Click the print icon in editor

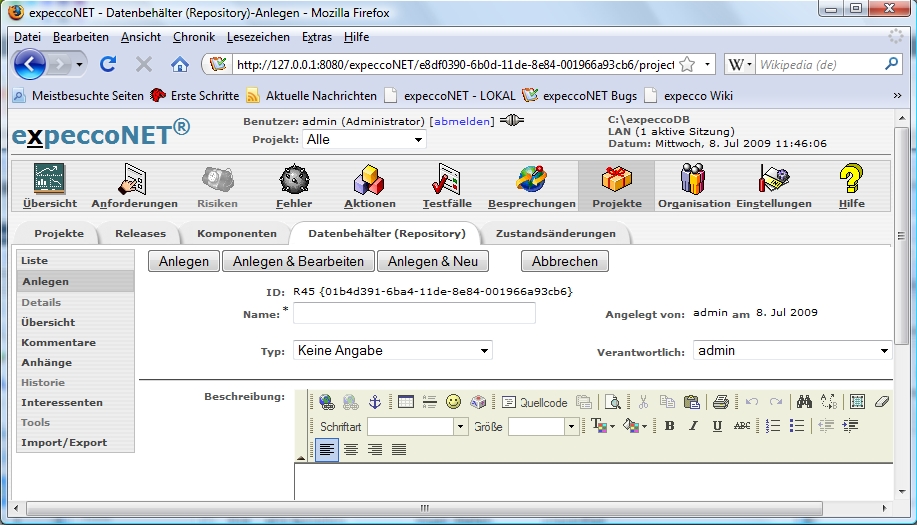click(x=720, y=402)
